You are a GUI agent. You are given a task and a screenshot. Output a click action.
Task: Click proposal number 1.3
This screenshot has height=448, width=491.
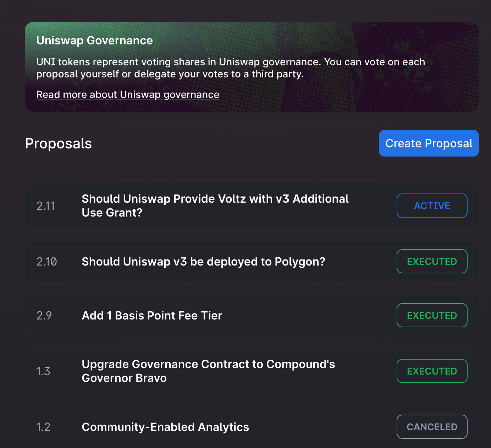[43, 371]
